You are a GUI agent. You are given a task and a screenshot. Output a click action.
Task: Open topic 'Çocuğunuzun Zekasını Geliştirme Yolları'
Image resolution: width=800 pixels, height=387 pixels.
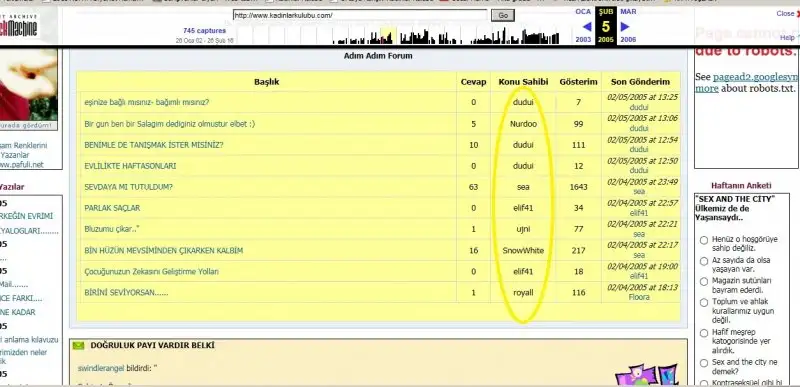click(x=152, y=272)
